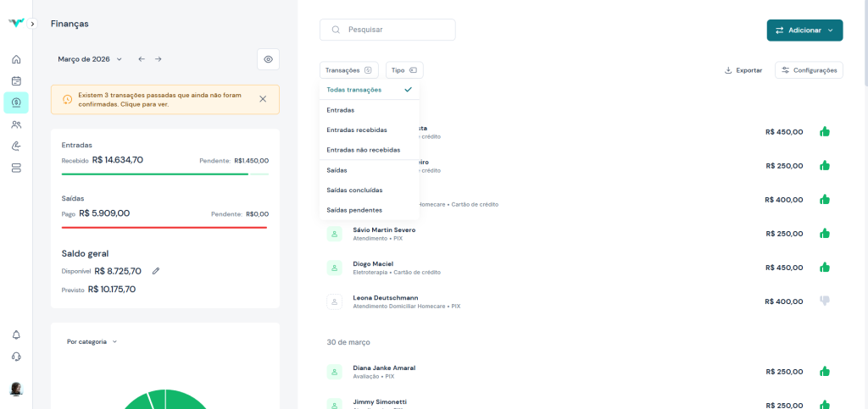Screen dimensions: 868x409
Task: Go to the next month arrow
Action: click(158, 59)
